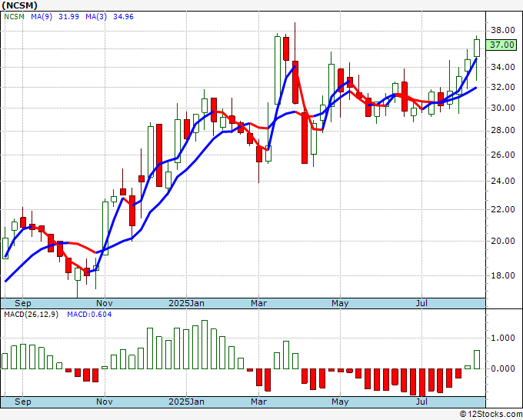Open the 12Stocks.com copyright link
The height and width of the screenshot is (420, 523).
pos(491,415)
